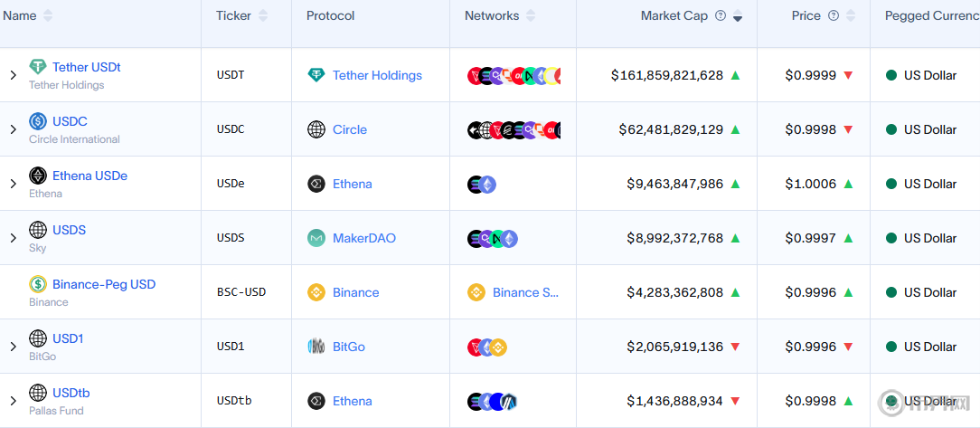Click the Tether USDt coin logo
Screen dimensions: 980x428
point(38,67)
